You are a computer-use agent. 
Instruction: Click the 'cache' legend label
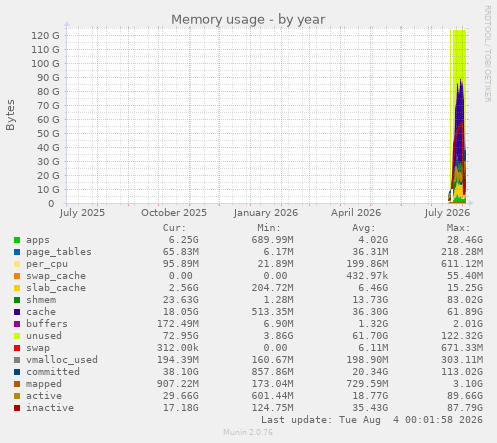coord(41,312)
